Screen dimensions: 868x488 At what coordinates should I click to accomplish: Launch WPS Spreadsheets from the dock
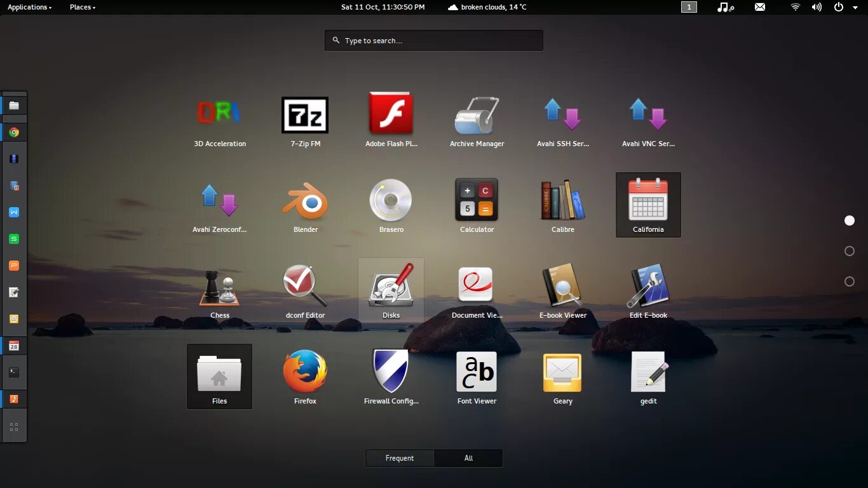coord(14,239)
